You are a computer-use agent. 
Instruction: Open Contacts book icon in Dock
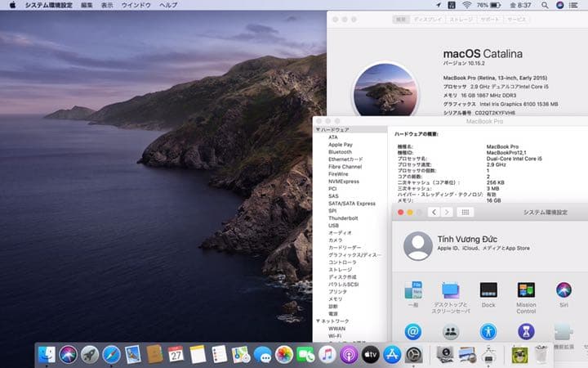[154, 354]
